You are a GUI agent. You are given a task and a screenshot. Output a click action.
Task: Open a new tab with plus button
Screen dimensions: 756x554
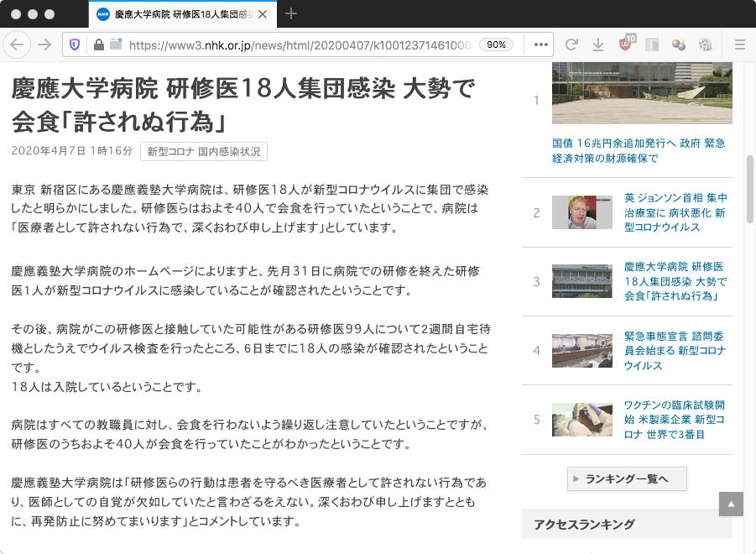[290, 14]
